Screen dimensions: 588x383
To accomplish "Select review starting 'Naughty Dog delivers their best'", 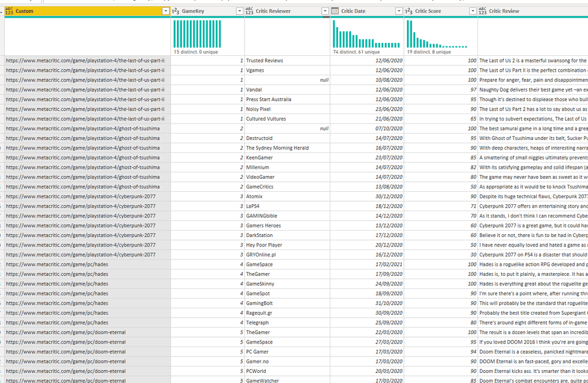I will [533, 90].
